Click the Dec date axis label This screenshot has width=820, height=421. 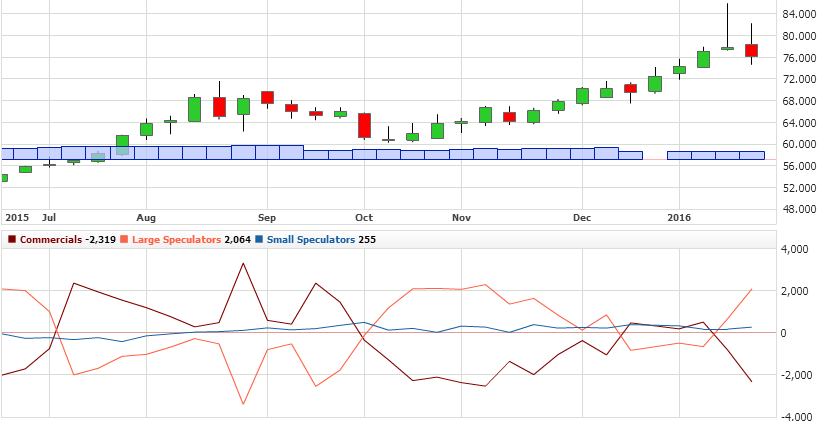click(x=582, y=218)
